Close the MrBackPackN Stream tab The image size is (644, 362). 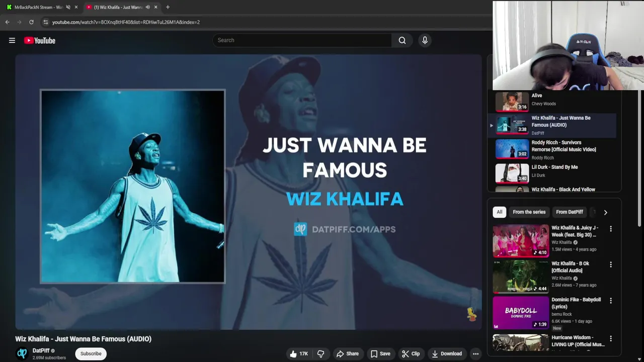(x=76, y=7)
